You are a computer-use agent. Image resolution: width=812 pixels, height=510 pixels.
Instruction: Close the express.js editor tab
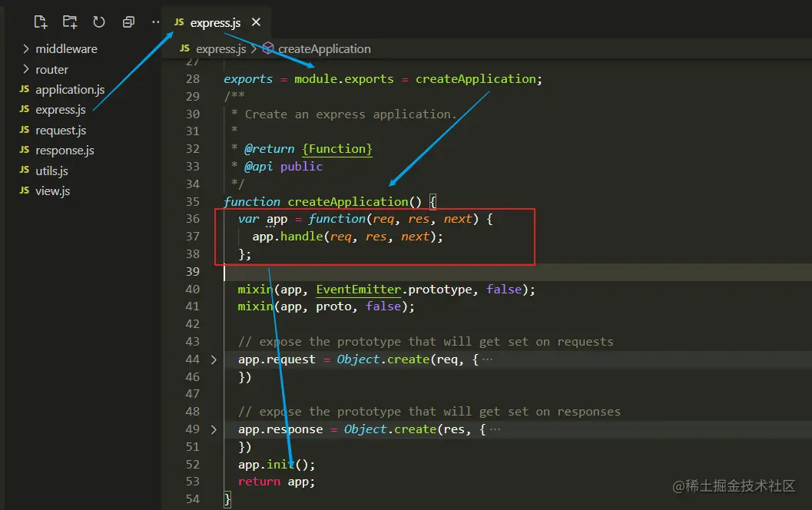(x=256, y=22)
